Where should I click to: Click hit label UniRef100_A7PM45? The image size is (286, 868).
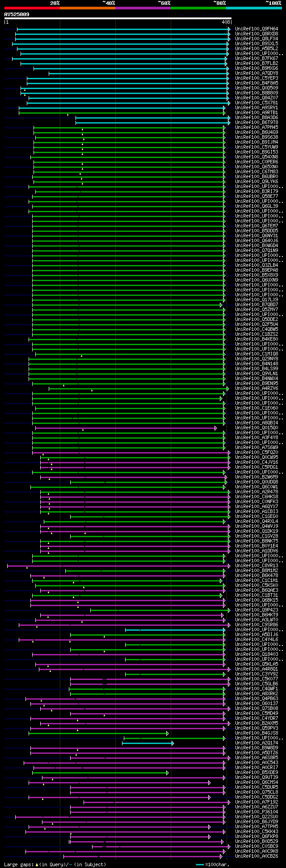pyautogui.click(x=257, y=128)
